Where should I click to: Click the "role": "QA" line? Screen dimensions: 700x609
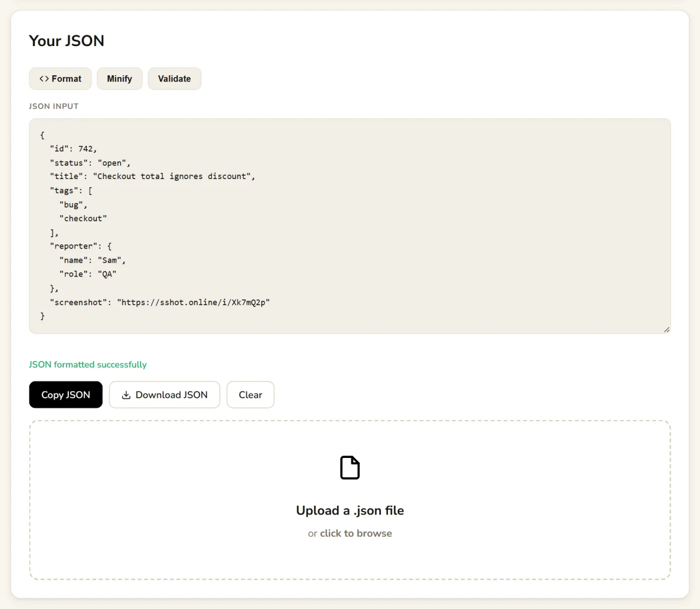click(x=88, y=274)
